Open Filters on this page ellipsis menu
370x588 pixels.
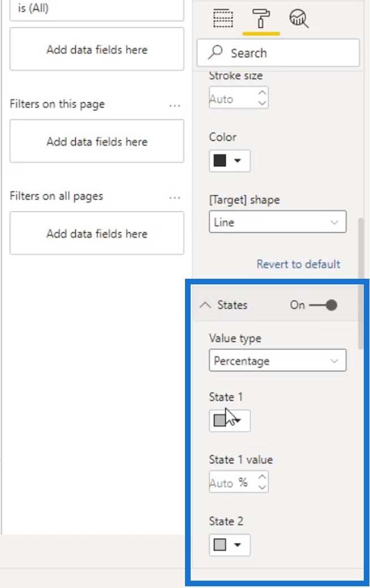point(174,105)
